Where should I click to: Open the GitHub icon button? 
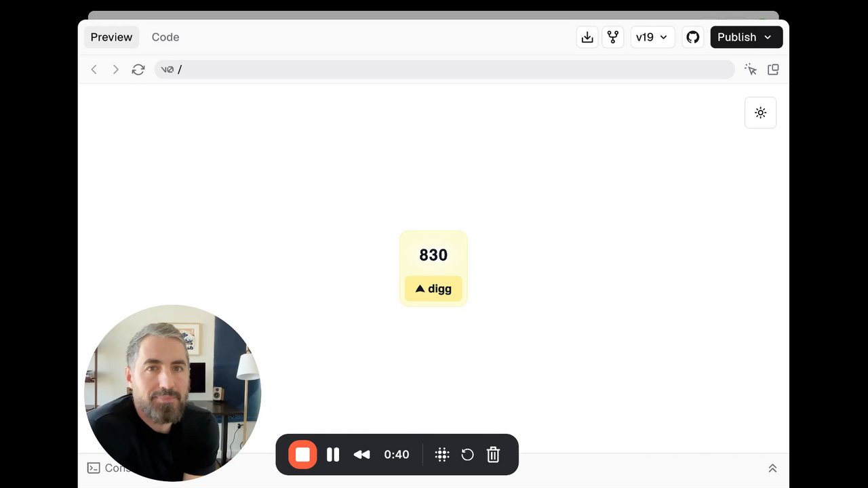[x=692, y=37]
